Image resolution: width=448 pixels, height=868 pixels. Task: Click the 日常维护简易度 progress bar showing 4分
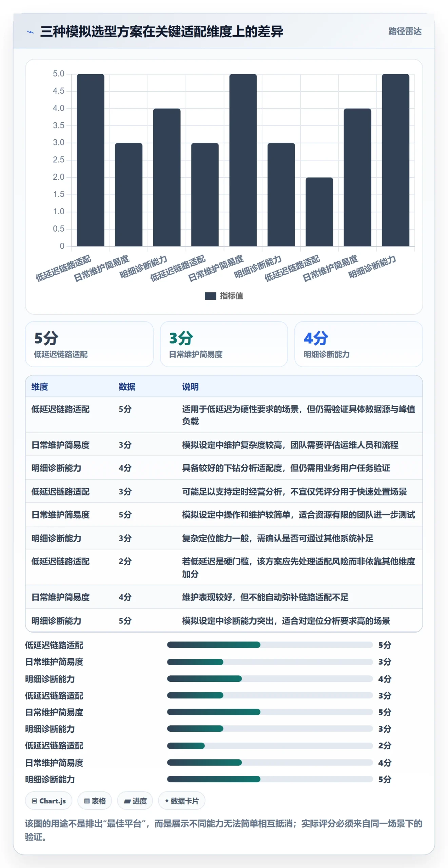(x=270, y=762)
